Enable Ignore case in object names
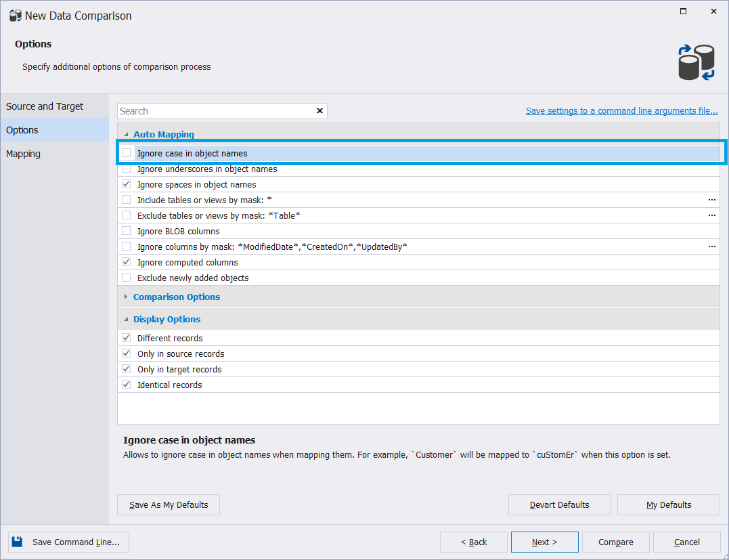 pos(127,153)
